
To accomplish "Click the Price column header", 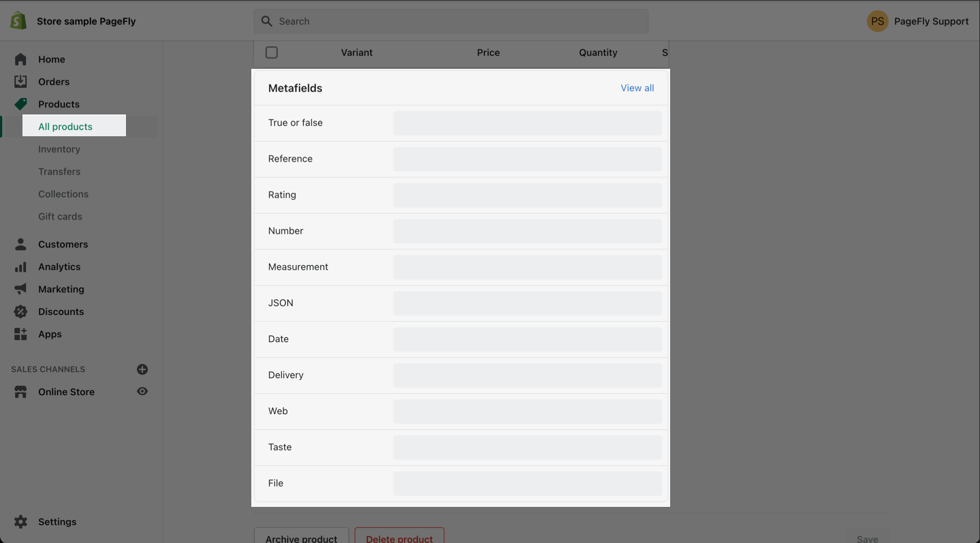I will (488, 52).
